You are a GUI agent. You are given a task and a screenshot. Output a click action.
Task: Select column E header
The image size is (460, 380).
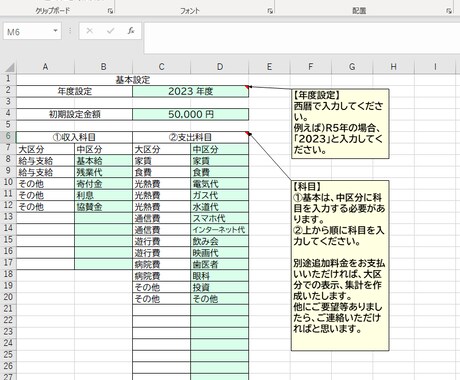pyautogui.click(x=269, y=67)
